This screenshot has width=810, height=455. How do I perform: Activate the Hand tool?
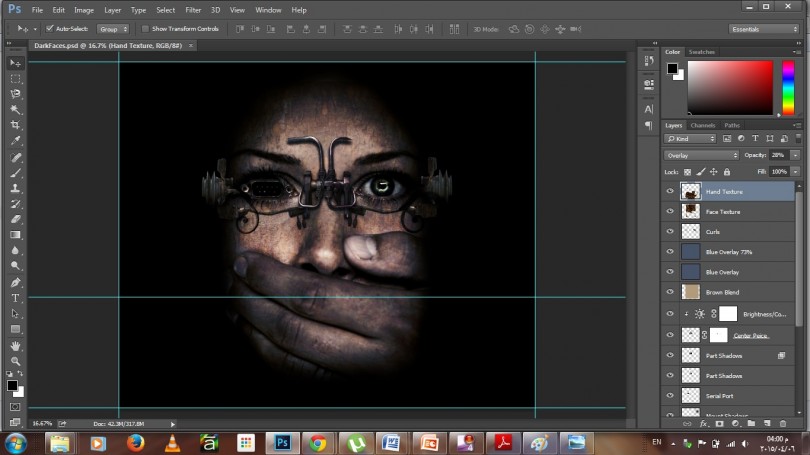(x=15, y=345)
